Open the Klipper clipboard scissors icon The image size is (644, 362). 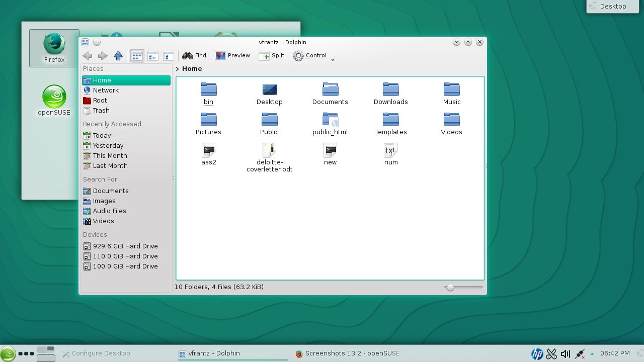click(551, 354)
